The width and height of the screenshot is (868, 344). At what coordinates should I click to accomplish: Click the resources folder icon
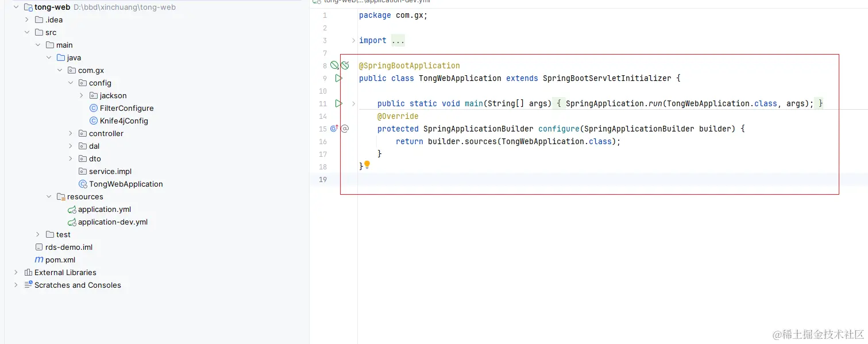coord(61,197)
